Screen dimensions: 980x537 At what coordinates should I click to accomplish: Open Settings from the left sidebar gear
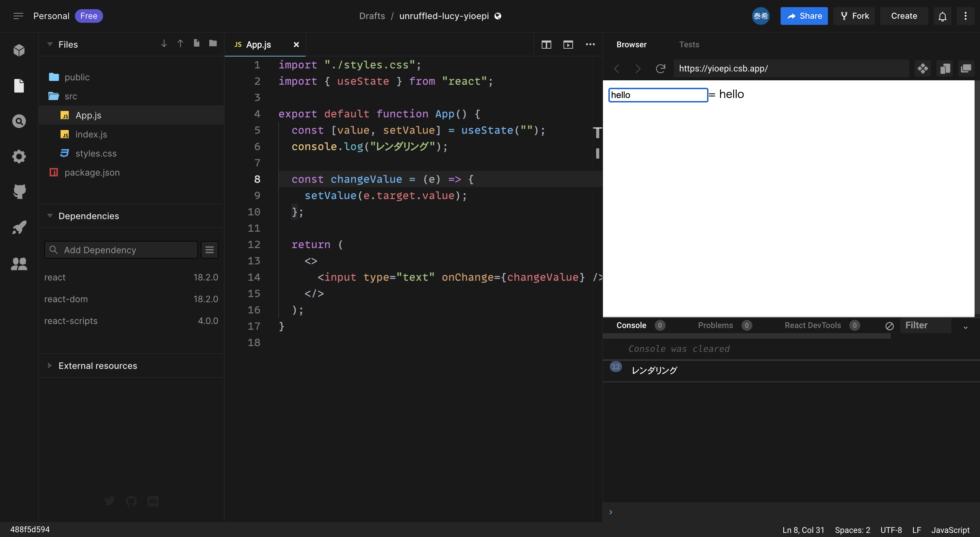coord(19,156)
